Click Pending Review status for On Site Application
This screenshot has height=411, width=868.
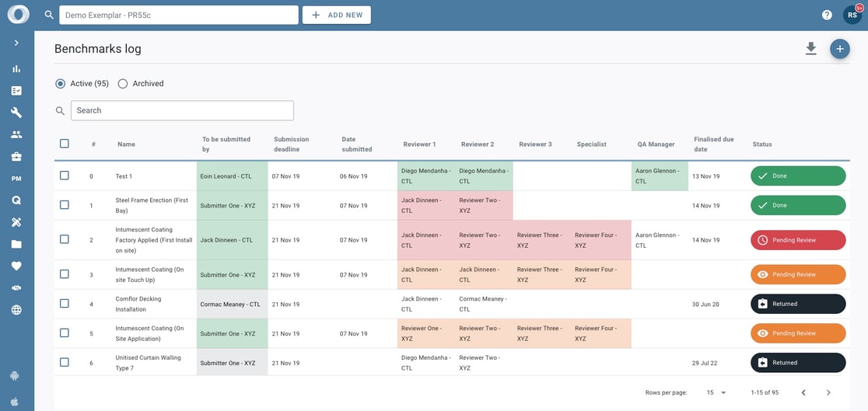798,333
